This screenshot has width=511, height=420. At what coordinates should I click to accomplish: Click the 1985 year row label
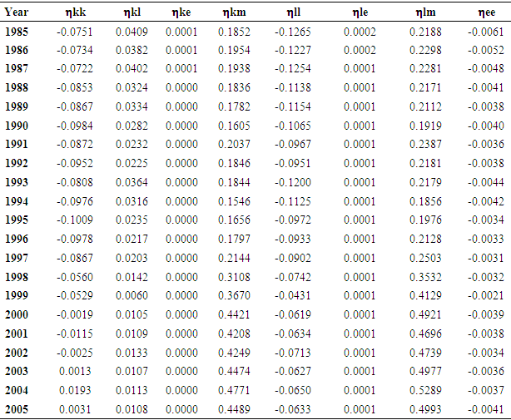click(x=17, y=32)
